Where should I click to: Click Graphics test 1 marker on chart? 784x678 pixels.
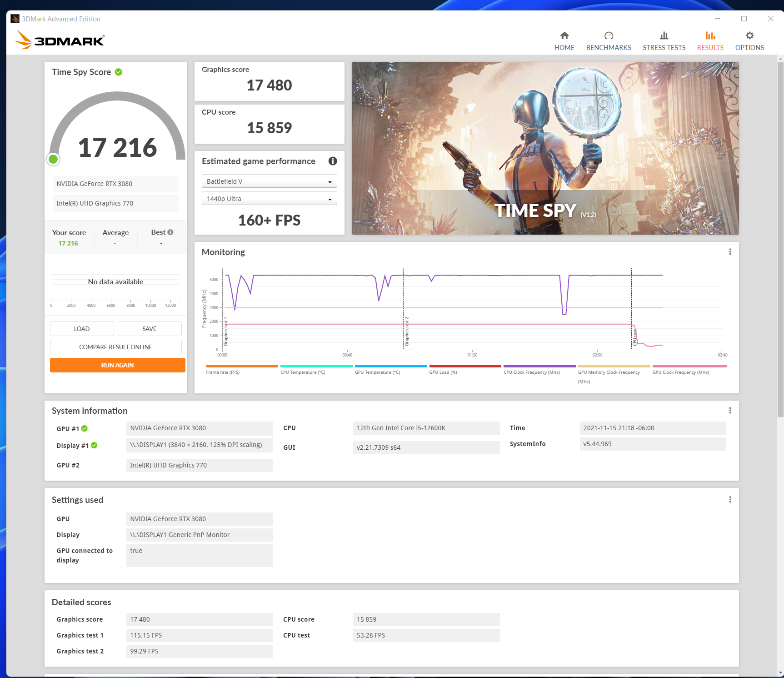(226, 331)
